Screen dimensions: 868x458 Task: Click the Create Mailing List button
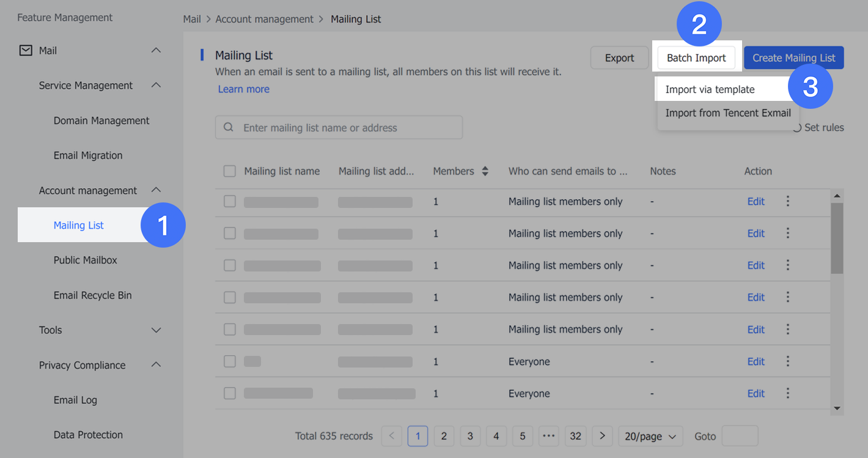[793, 57]
